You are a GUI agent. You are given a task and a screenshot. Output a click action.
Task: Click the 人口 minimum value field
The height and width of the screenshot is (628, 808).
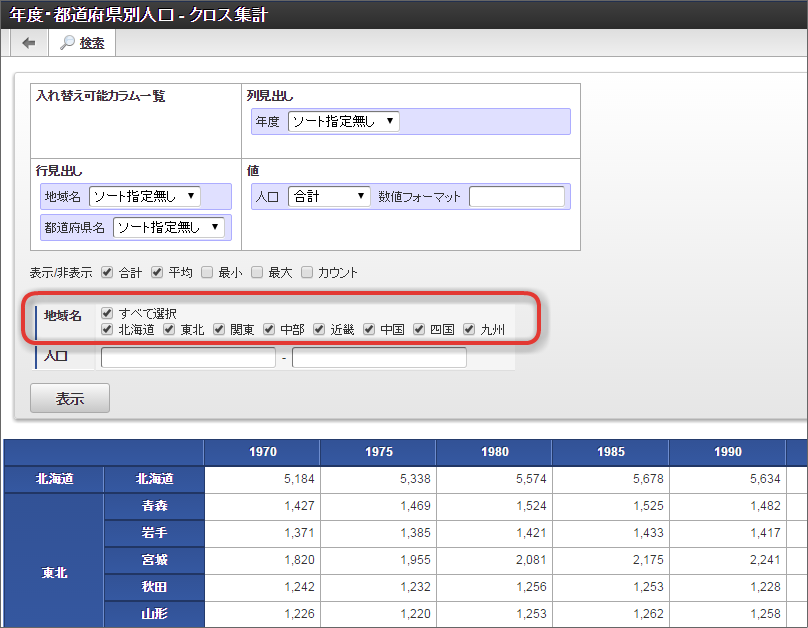coord(188,357)
